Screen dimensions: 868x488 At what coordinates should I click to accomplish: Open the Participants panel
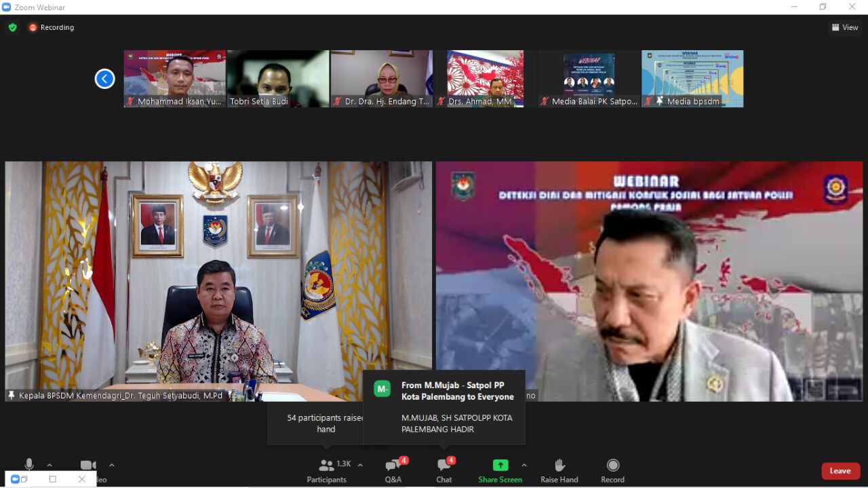tap(326, 470)
